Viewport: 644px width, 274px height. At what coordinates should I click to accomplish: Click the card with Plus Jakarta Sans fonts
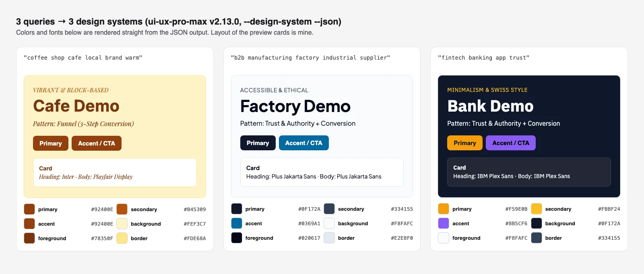click(x=322, y=172)
